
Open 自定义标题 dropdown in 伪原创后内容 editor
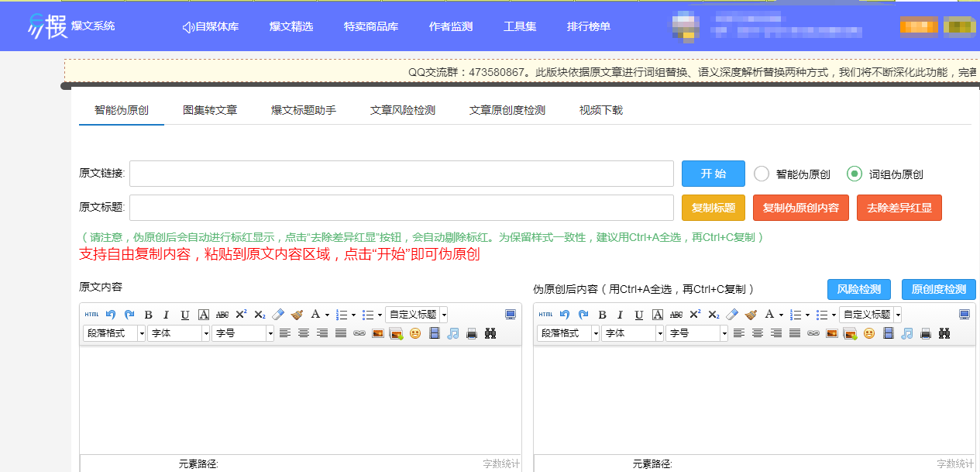871,315
